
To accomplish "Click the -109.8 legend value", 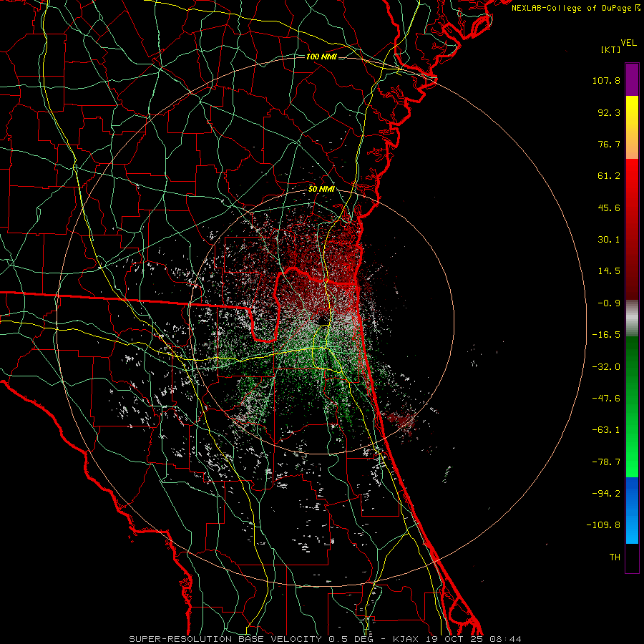I will pyautogui.click(x=603, y=525).
